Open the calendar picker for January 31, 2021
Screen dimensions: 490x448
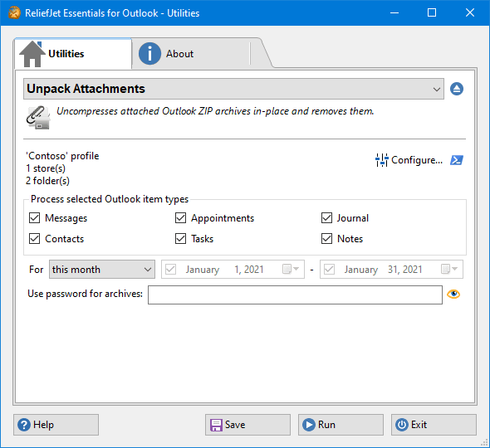pyautogui.click(x=449, y=269)
